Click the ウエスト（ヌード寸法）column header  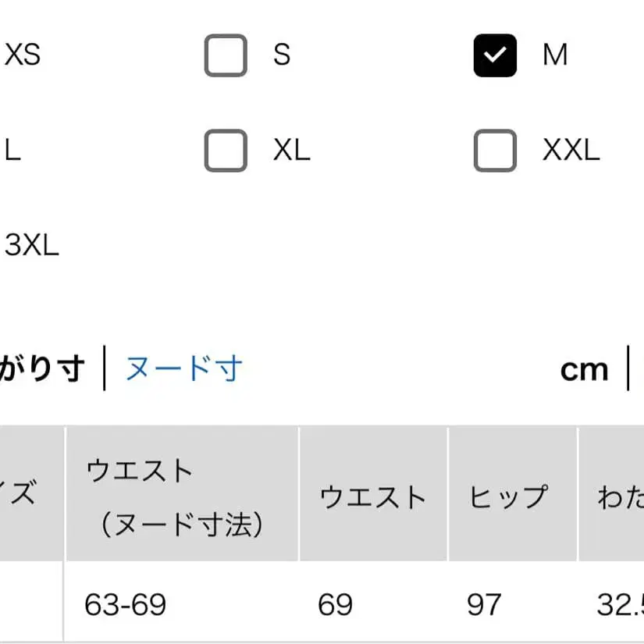pos(181,495)
